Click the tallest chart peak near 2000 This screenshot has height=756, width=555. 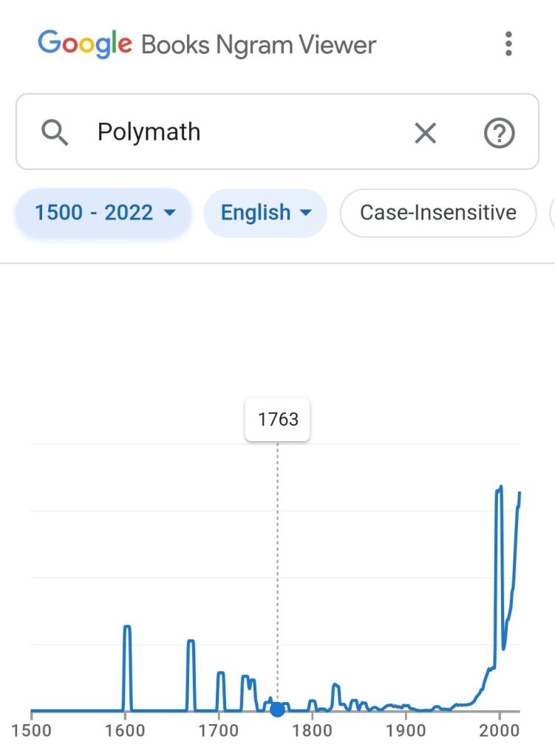coord(500,488)
